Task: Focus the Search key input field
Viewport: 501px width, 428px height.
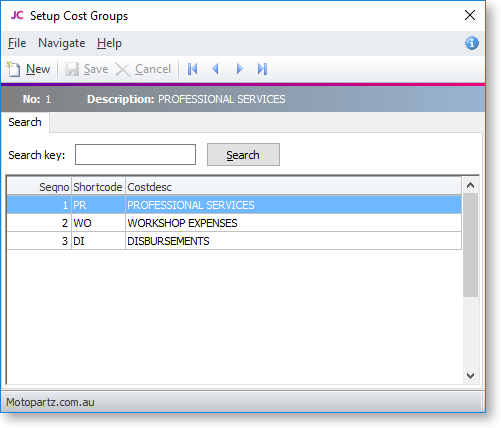Action: point(135,155)
